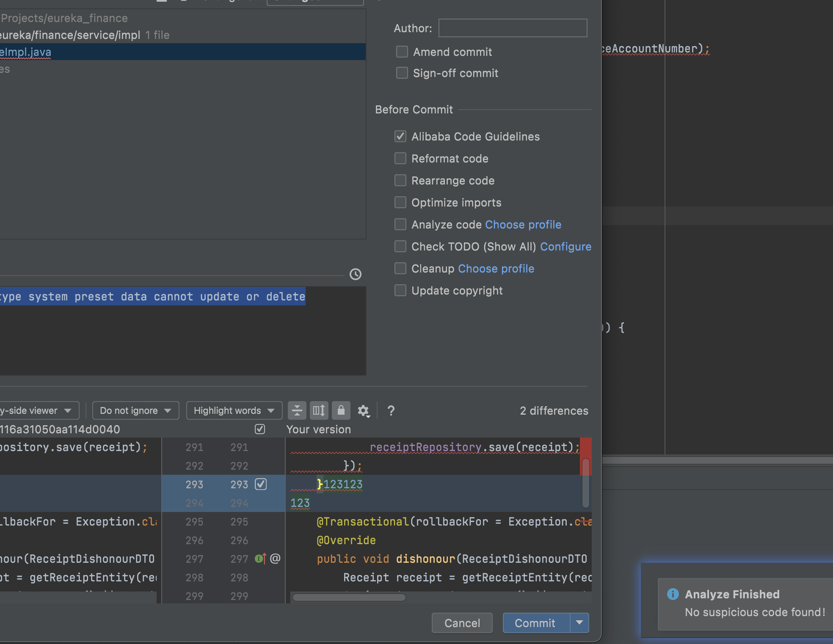Click Configure link next to Check TODO

pos(565,246)
